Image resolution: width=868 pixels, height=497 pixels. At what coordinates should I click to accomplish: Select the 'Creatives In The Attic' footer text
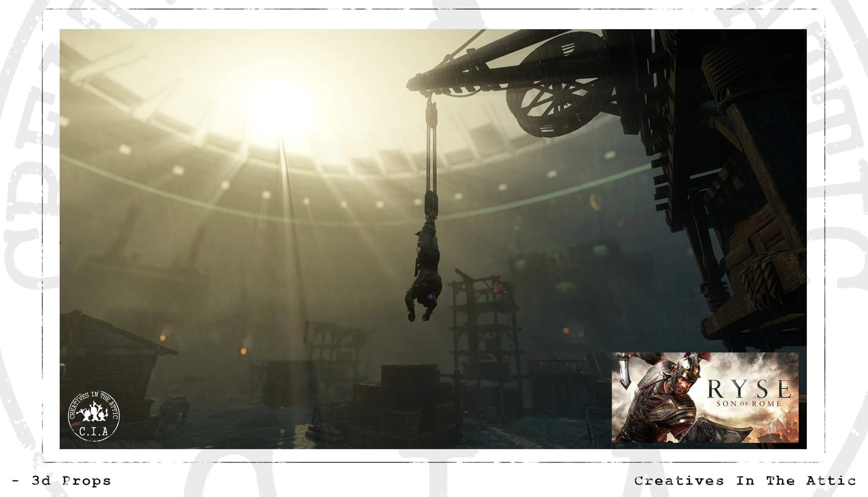click(745, 481)
